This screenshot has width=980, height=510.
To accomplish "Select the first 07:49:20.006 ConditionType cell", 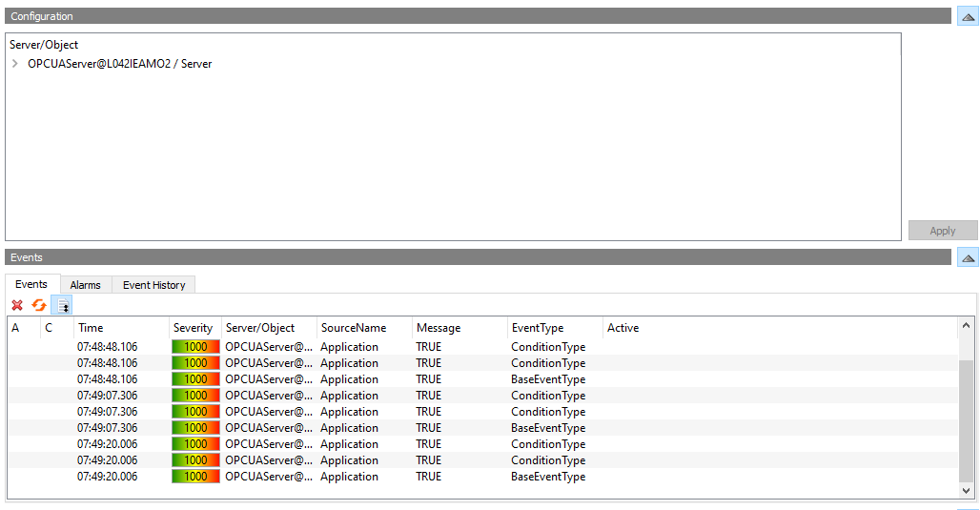I will tap(548, 444).
